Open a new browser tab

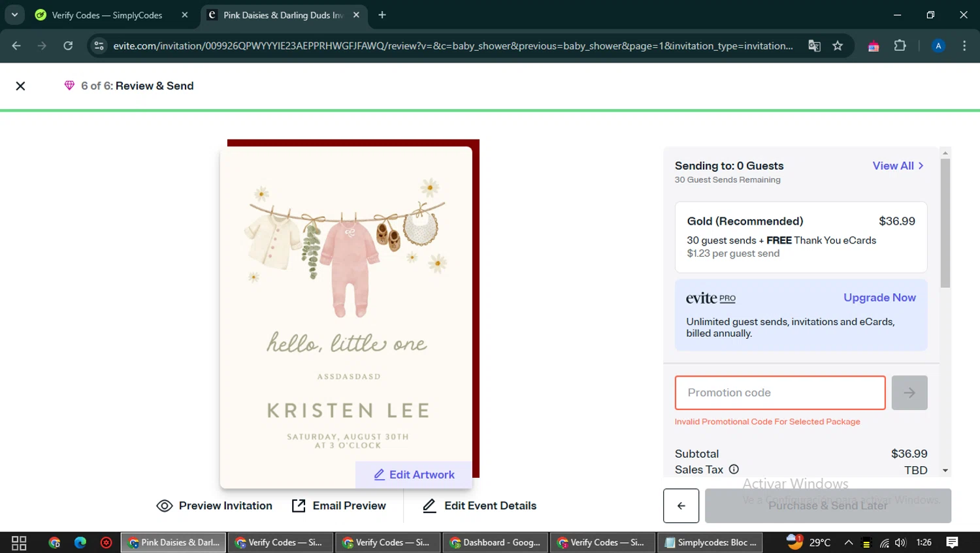[x=382, y=15]
